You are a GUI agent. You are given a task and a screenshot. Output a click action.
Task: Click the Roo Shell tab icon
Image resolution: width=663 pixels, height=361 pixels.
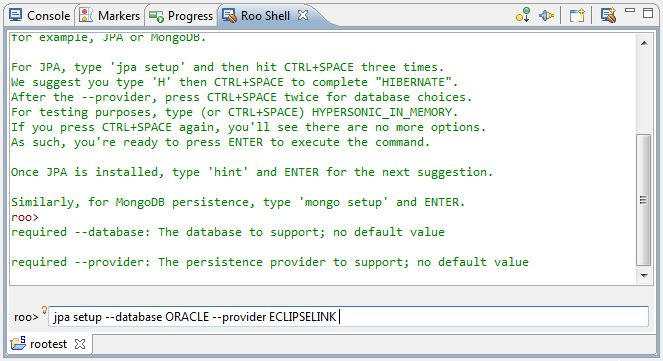pyautogui.click(x=229, y=16)
